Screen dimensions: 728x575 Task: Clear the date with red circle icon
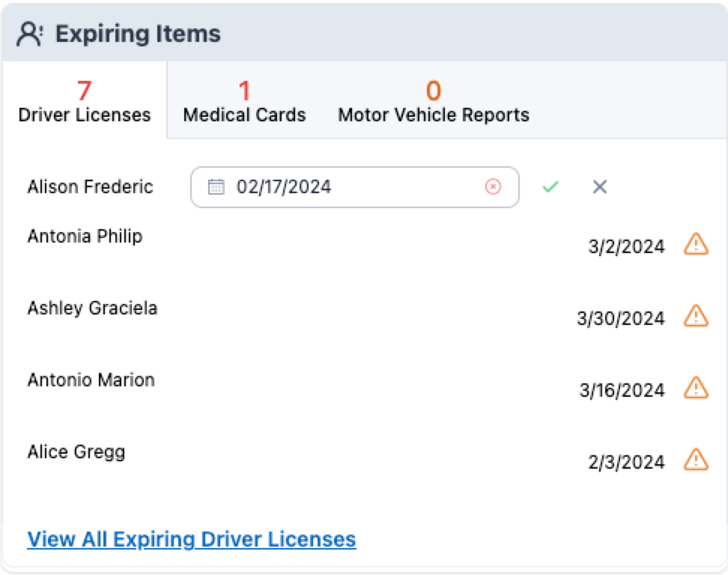tap(493, 187)
